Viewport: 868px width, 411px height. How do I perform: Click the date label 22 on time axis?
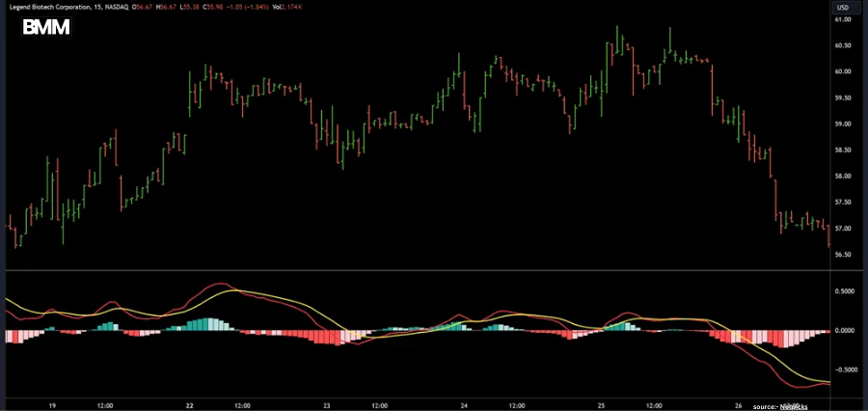tap(189, 405)
